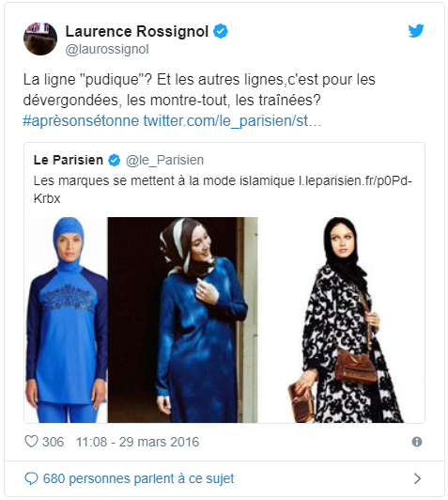Open the black-and-white lace abaya photo
Viewport: 448px width, 500px height.
341,320
